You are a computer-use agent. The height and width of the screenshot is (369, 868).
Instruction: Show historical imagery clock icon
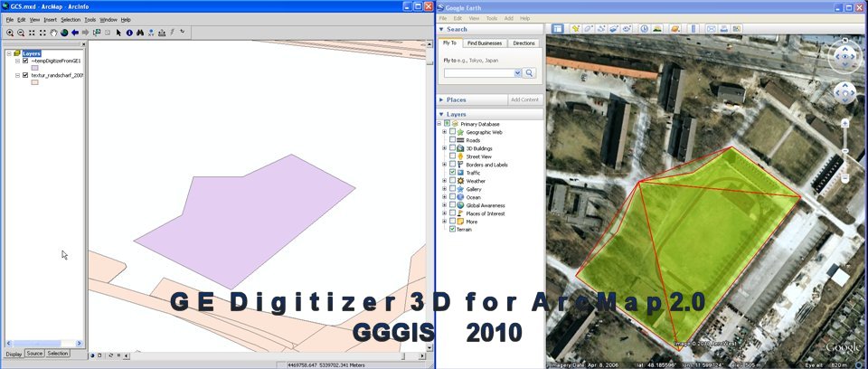(x=645, y=28)
